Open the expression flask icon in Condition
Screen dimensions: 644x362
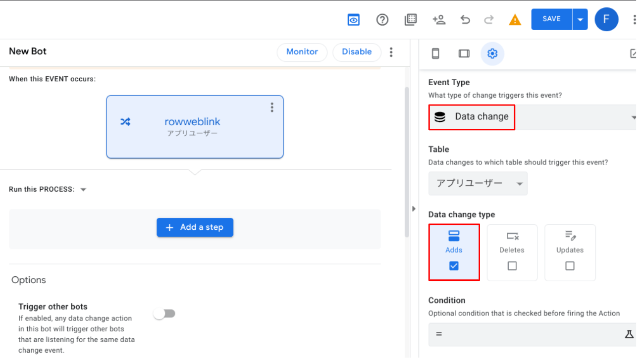(629, 334)
